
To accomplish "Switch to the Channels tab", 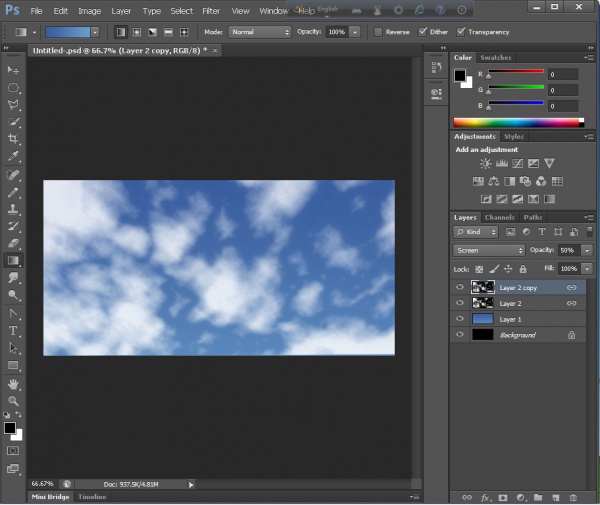I will coord(500,217).
